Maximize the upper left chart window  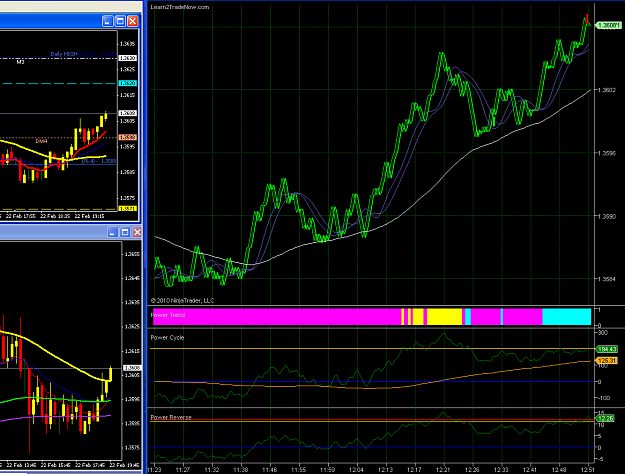pos(120,21)
